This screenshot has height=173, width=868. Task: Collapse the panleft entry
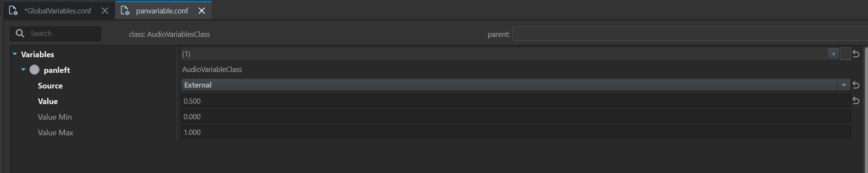coord(23,70)
